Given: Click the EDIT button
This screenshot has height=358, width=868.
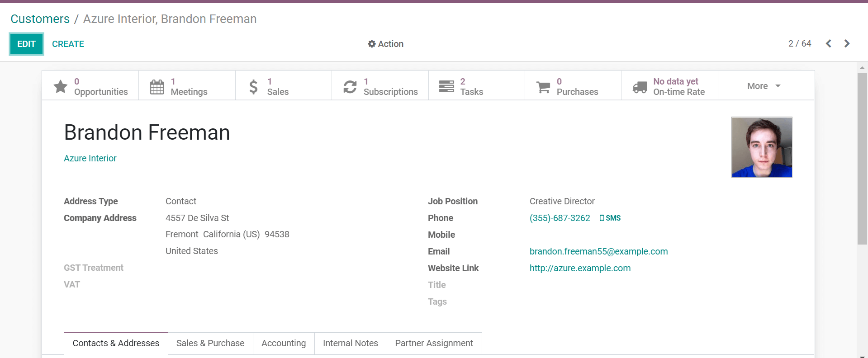Looking at the screenshot, I should click(26, 44).
